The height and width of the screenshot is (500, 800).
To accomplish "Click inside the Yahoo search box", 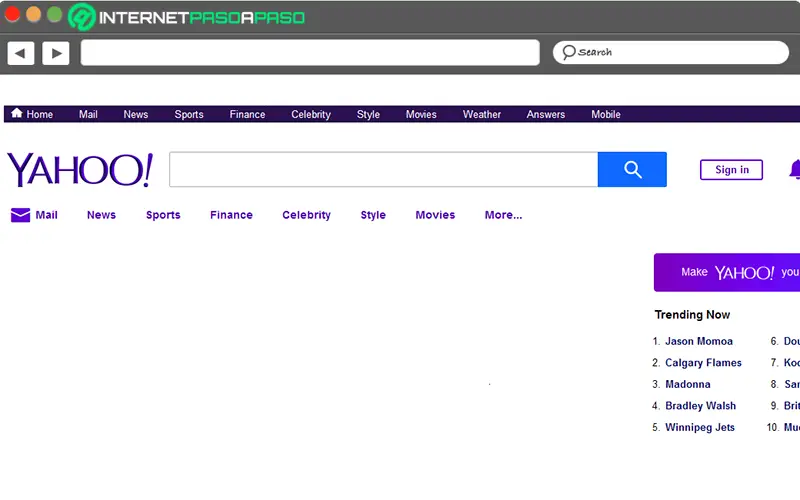I will 384,169.
